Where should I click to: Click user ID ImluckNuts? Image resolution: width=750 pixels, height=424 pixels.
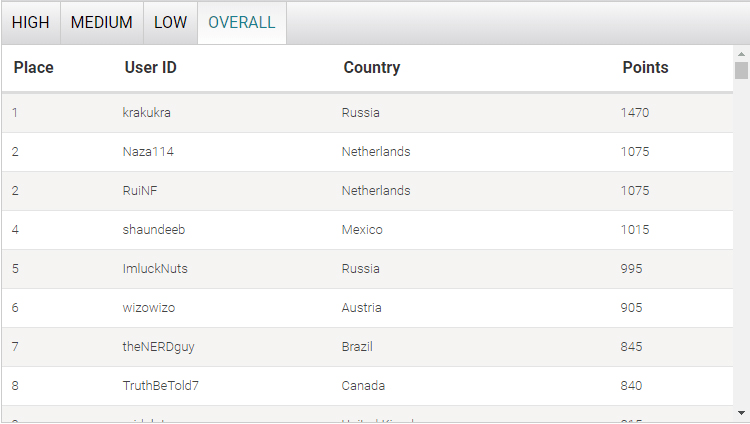point(155,268)
